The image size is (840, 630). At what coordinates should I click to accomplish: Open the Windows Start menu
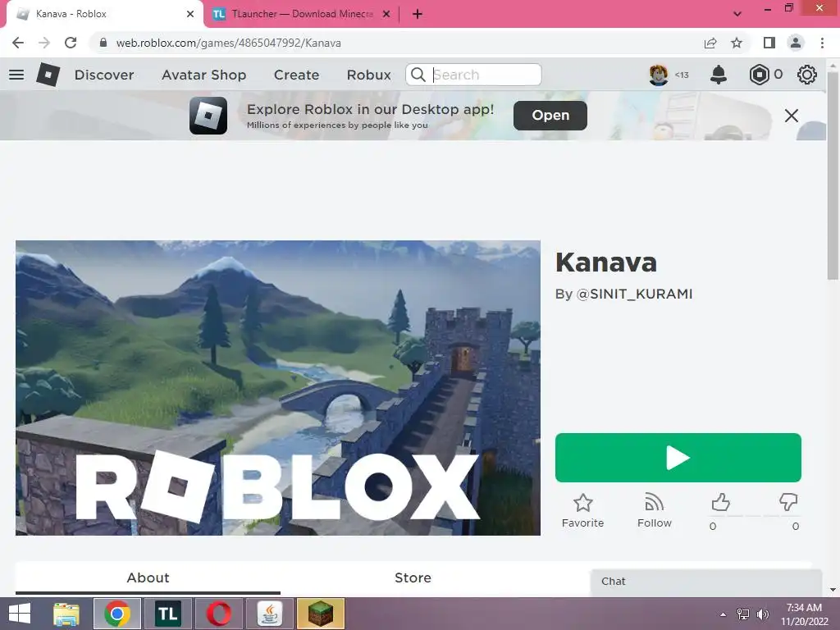[x=20, y=614]
